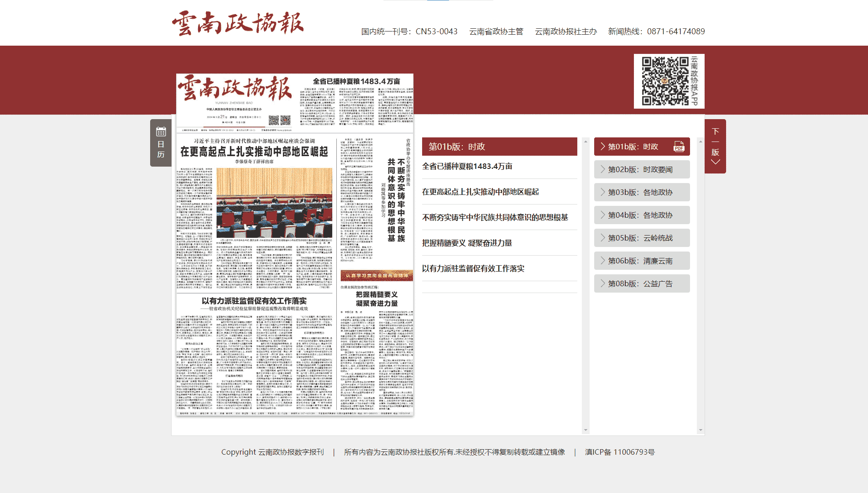
Task: Click chevron beside 第05b版
Action: point(603,238)
